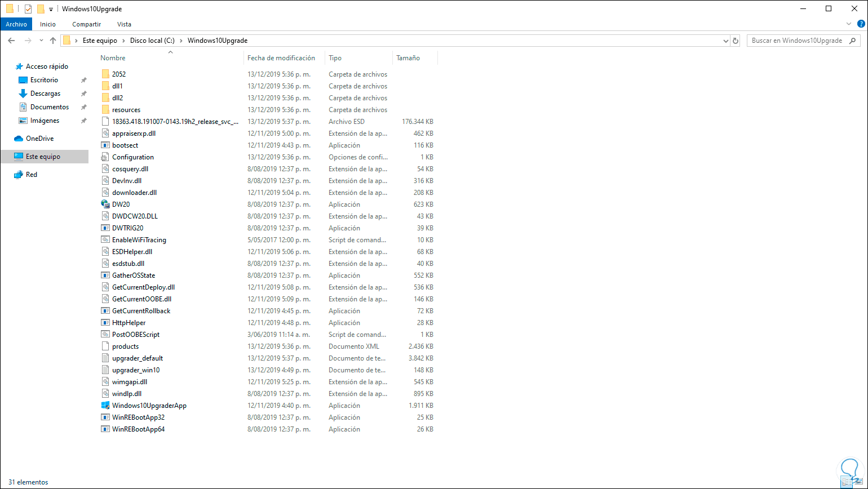Refresh the Windows10Upgrade folder view
This screenshot has height=489, width=868.
tap(735, 41)
